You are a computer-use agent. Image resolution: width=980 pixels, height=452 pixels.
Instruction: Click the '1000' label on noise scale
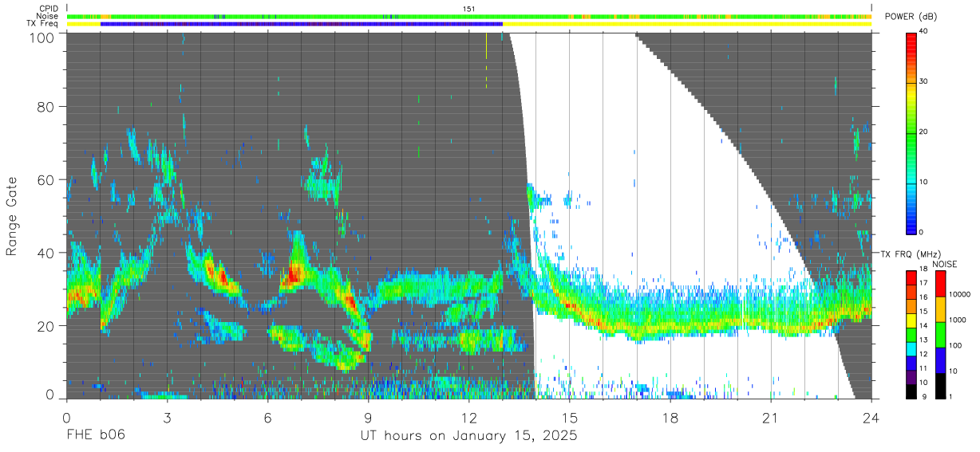point(959,320)
